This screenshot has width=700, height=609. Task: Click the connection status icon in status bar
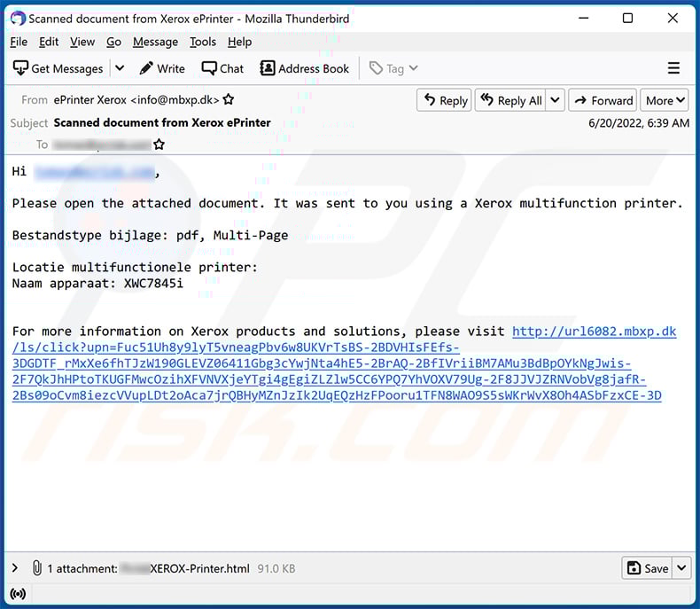(18, 594)
